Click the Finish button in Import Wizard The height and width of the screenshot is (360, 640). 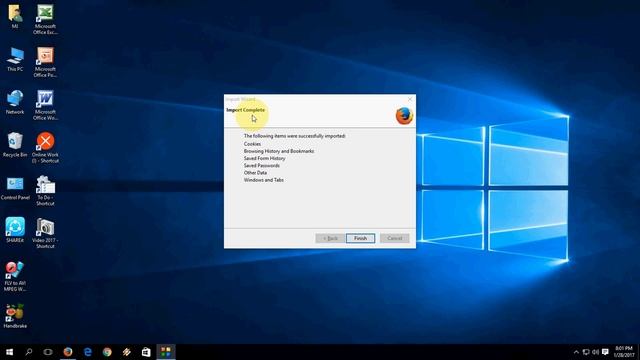tap(360, 238)
